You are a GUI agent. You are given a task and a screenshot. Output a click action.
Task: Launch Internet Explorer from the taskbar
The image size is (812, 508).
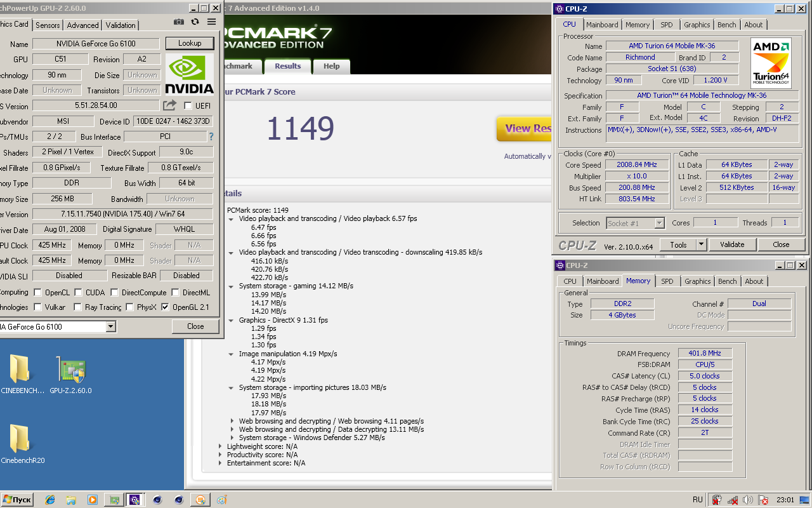point(50,500)
